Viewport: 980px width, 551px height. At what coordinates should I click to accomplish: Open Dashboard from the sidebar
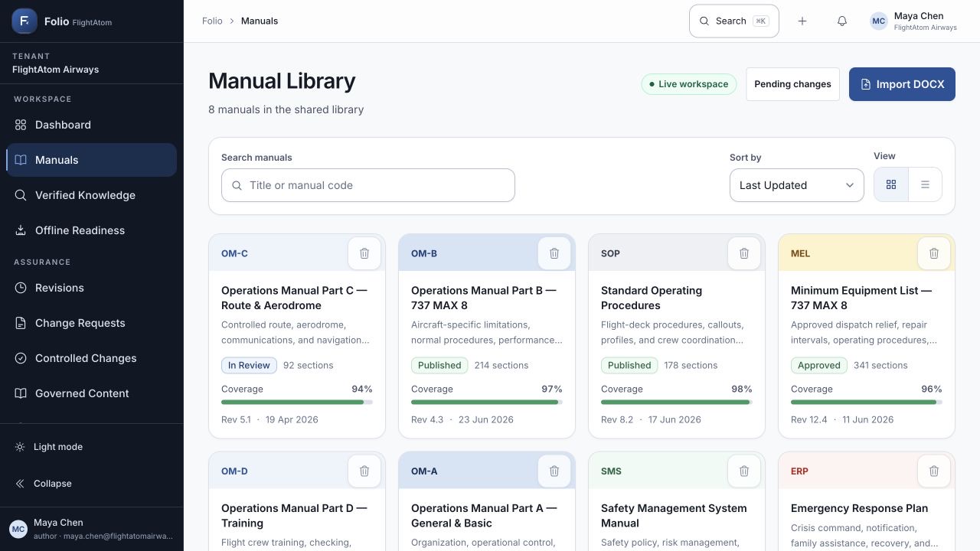[91, 125]
